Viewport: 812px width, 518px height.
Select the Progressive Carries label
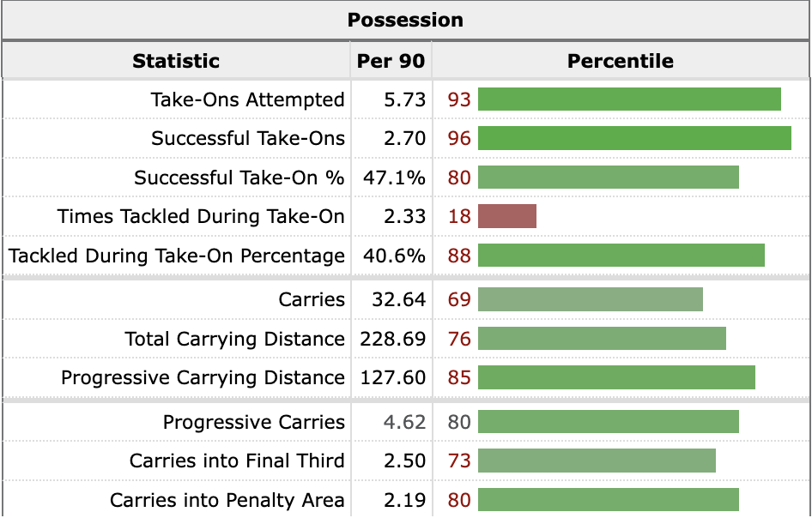[253, 422]
